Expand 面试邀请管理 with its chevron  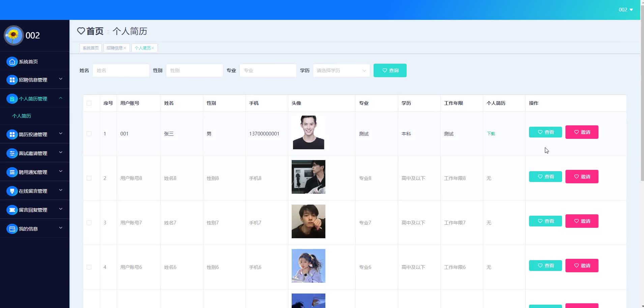61,152
